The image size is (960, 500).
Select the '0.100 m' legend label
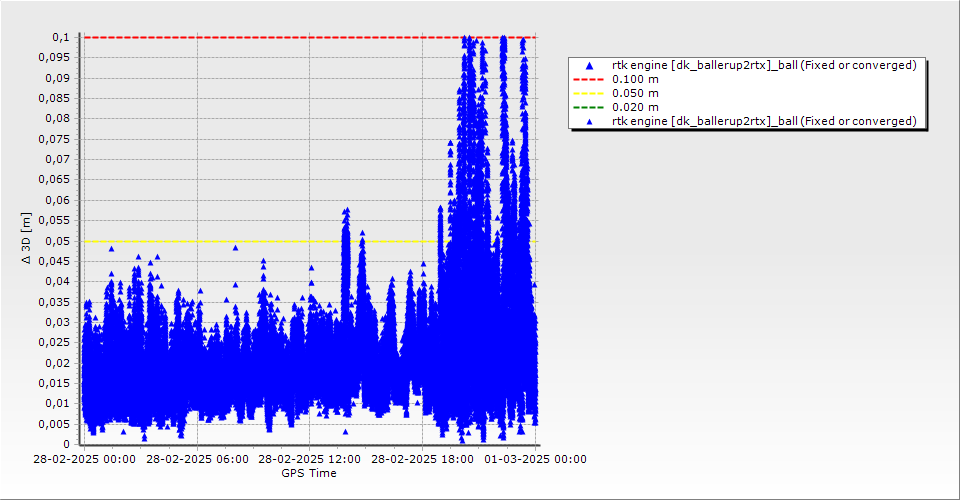(636, 79)
